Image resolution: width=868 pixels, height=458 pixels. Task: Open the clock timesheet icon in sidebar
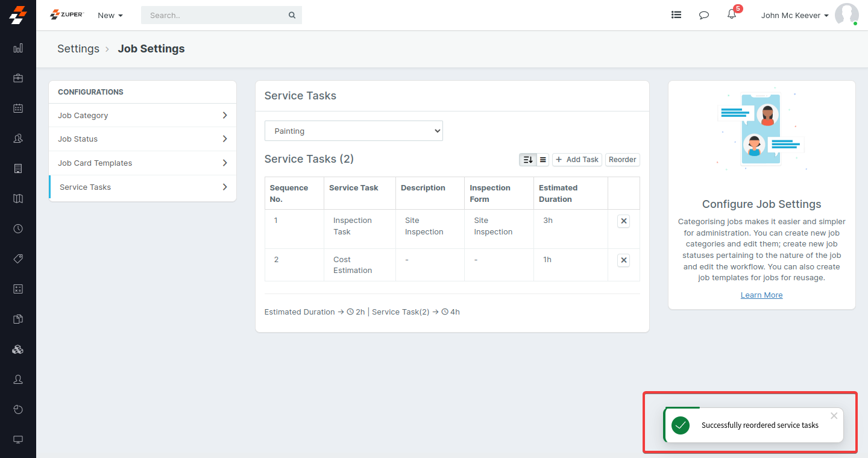[x=18, y=229]
